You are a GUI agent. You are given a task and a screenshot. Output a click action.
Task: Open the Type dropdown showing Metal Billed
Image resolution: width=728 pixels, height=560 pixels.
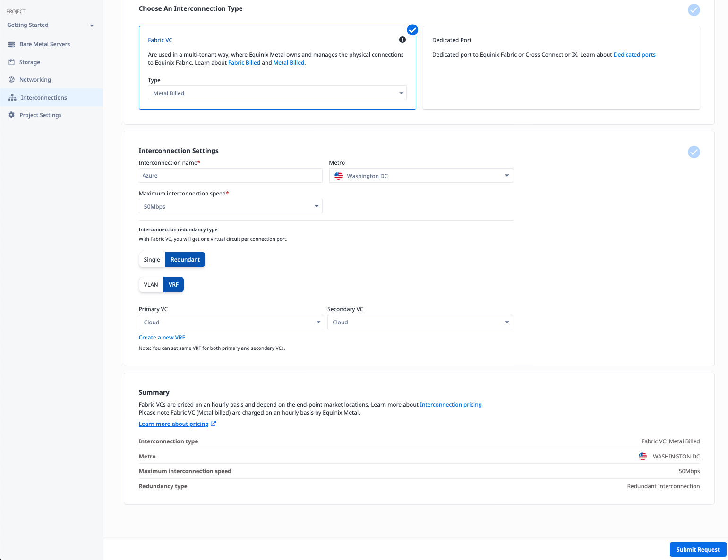277,93
